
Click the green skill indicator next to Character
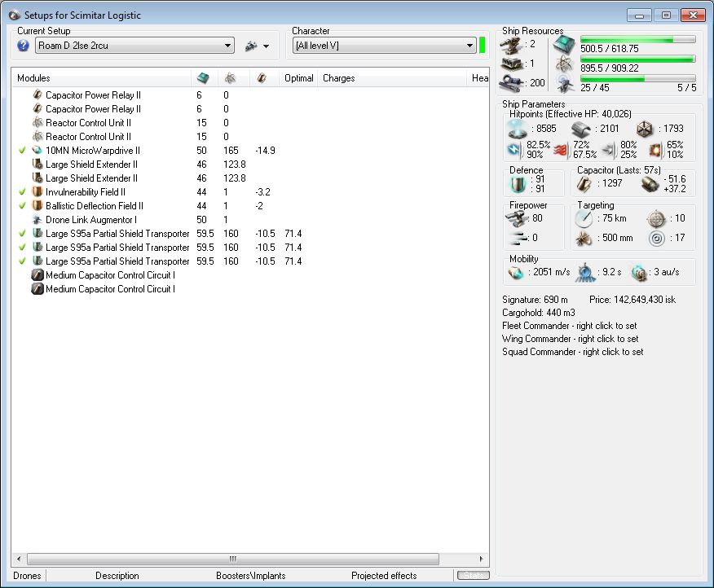click(483, 46)
